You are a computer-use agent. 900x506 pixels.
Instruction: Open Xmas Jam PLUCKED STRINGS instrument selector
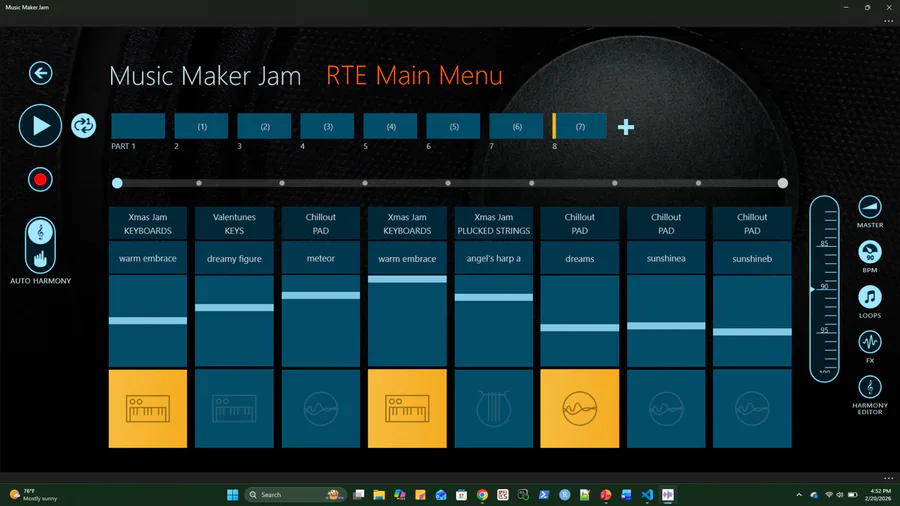494,224
